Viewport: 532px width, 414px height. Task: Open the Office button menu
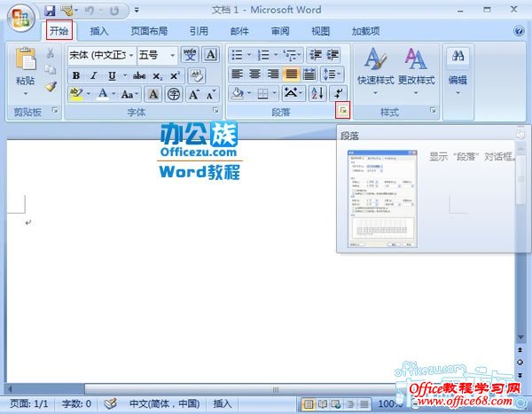pos(21,19)
